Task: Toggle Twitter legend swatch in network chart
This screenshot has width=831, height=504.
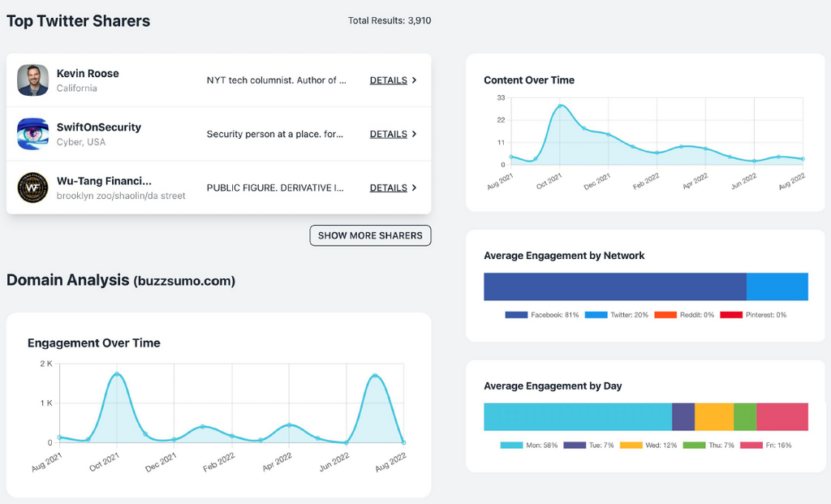Action: (x=596, y=315)
